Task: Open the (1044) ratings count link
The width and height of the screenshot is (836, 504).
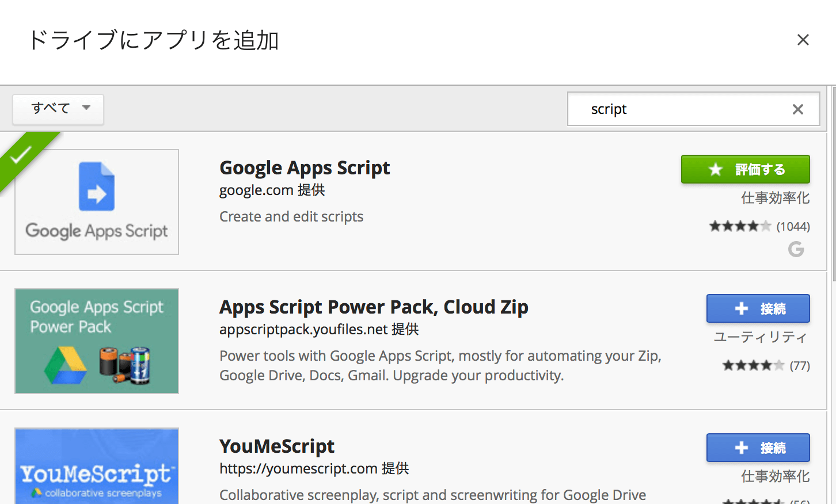Action: [x=793, y=226]
